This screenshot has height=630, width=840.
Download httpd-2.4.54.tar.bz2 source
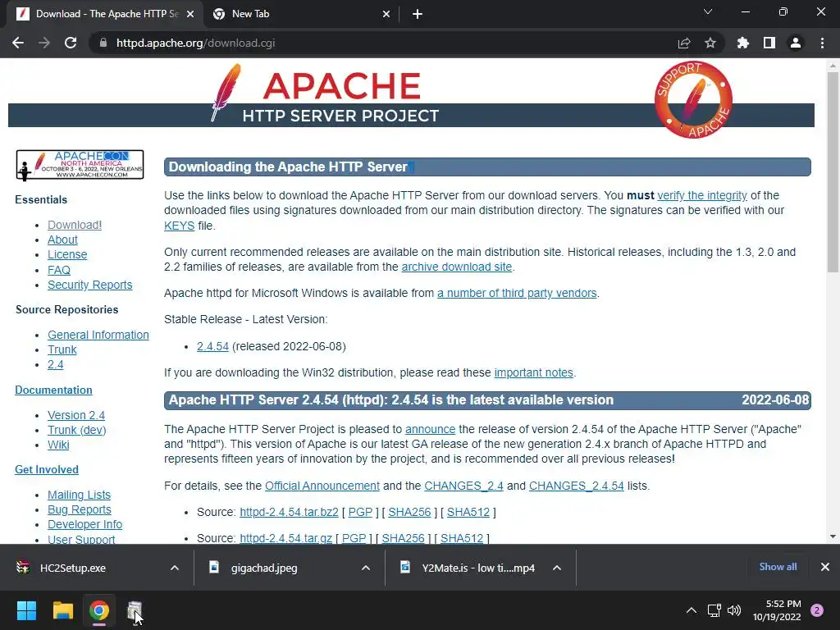click(x=289, y=512)
